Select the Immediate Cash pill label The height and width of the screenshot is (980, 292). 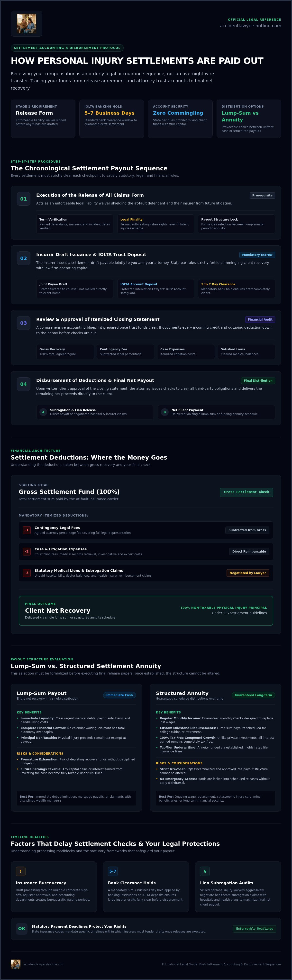119,695
